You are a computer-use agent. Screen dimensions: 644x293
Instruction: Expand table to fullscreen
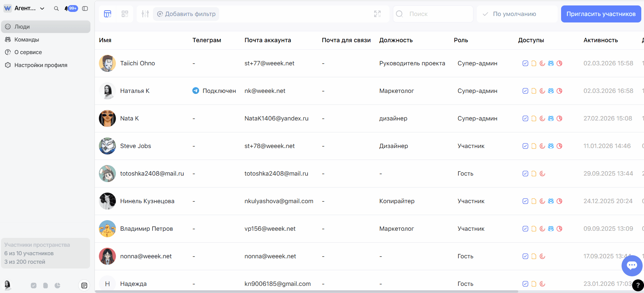click(377, 14)
